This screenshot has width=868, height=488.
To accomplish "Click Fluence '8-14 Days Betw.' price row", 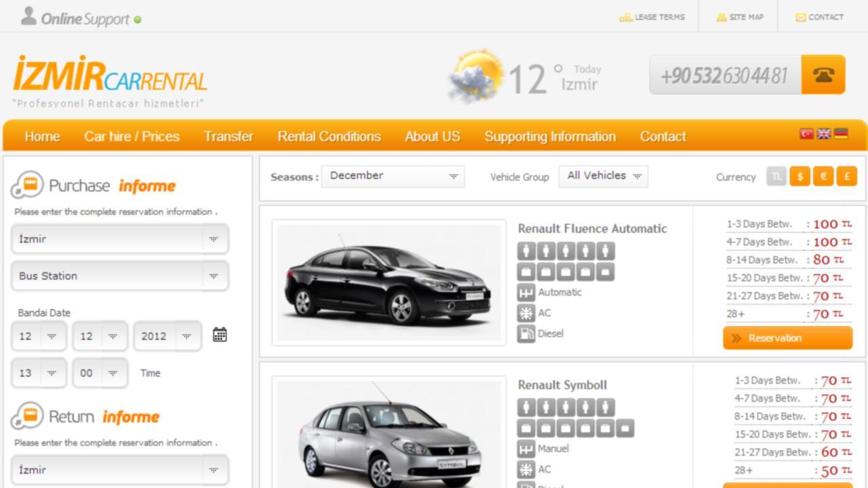I will pos(789,260).
